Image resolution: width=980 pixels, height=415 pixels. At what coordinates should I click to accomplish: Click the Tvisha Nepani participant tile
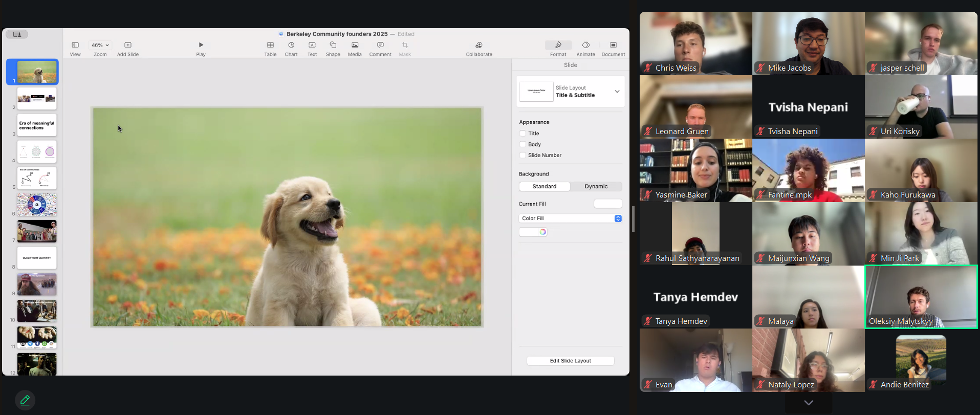[809, 107]
